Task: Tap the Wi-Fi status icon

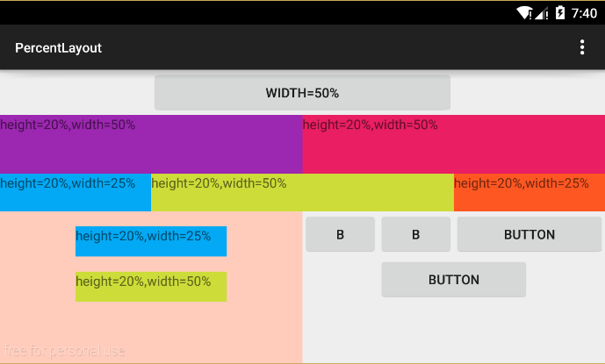Action: tap(525, 12)
